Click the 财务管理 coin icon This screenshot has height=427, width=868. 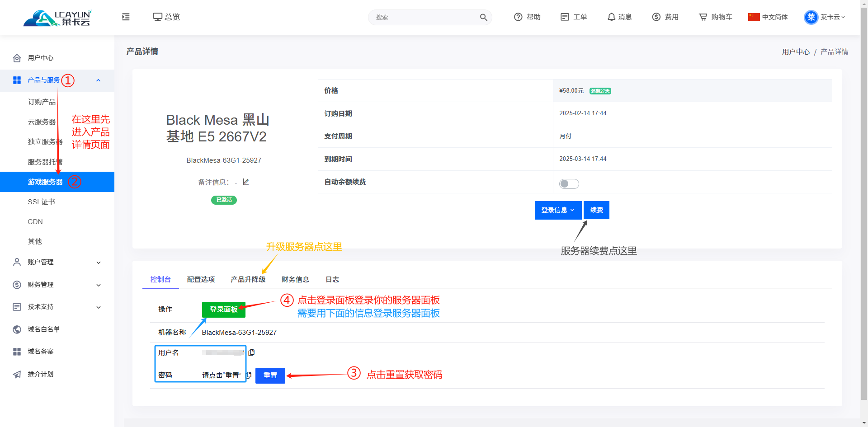coord(17,285)
